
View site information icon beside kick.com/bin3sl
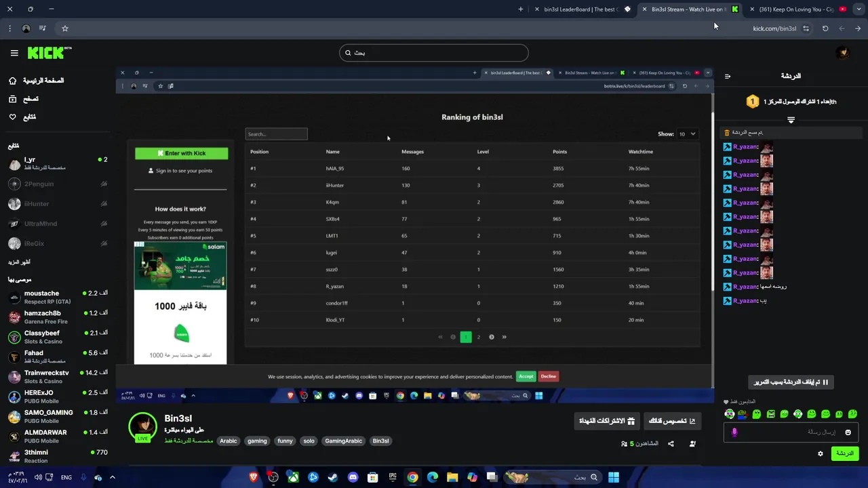click(806, 28)
